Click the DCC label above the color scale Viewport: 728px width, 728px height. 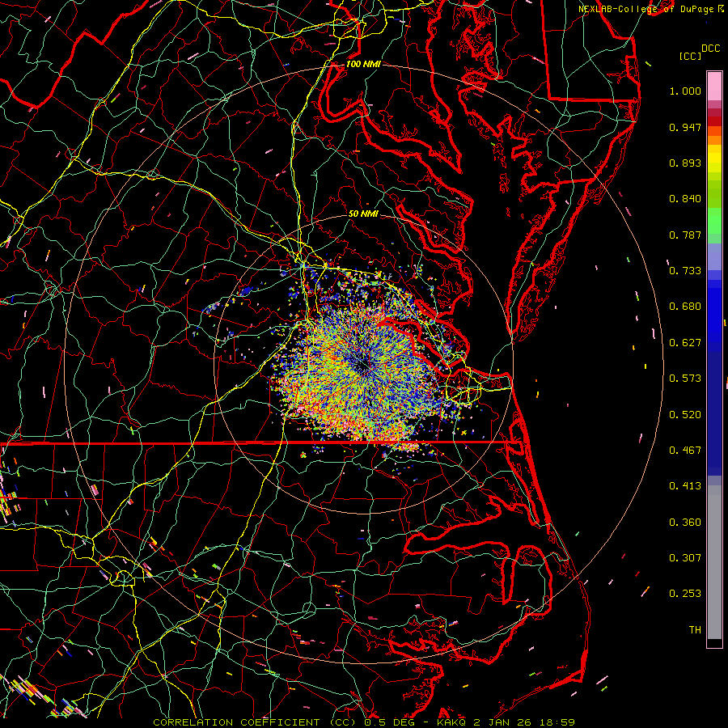coord(710,49)
